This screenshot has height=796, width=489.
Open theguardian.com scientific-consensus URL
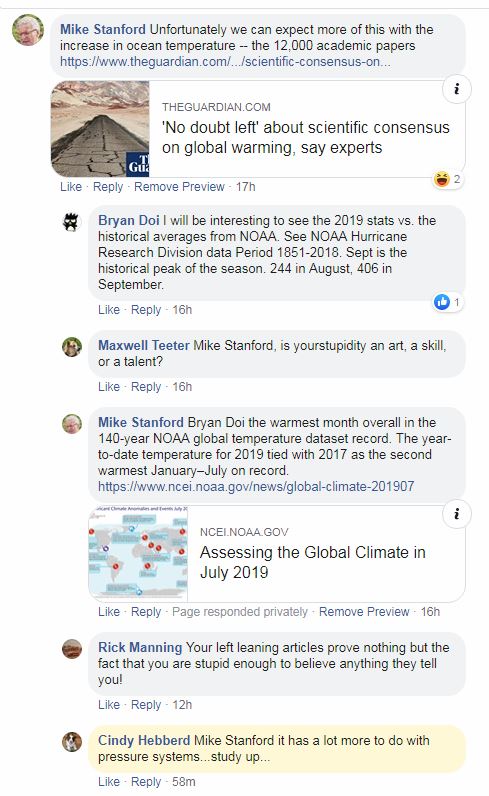[225, 62]
